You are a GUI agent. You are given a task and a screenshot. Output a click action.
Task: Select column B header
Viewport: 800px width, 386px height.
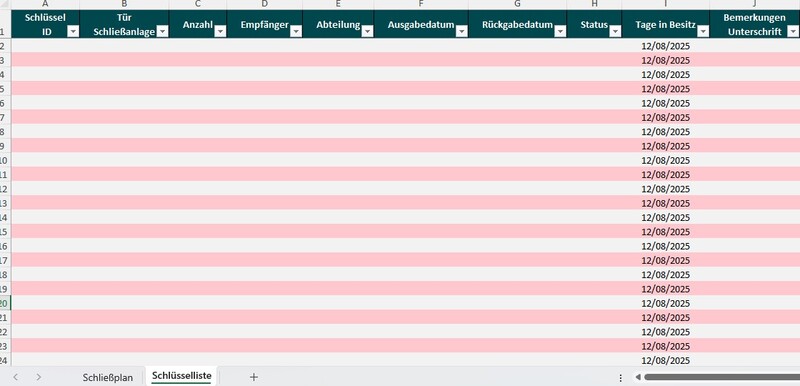click(124, 4)
